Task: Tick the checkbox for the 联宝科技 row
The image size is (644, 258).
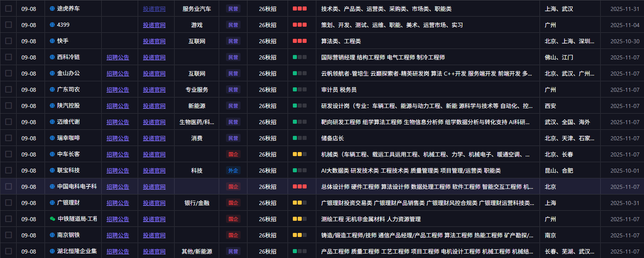Action: point(9,170)
